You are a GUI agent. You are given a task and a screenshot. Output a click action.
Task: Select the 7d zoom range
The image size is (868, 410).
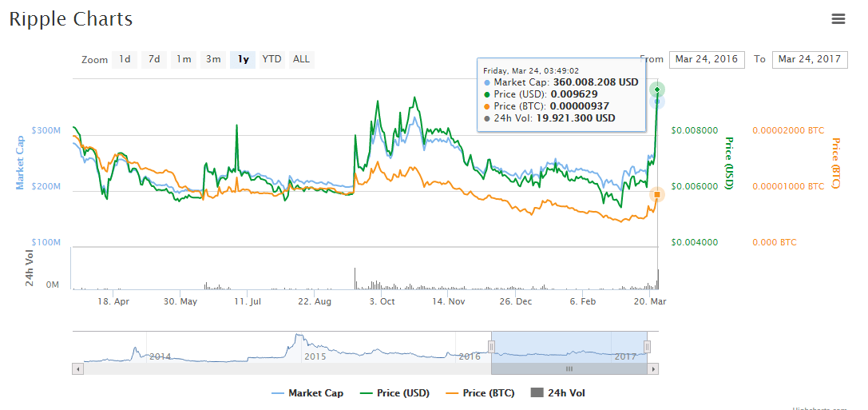tap(154, 59)
